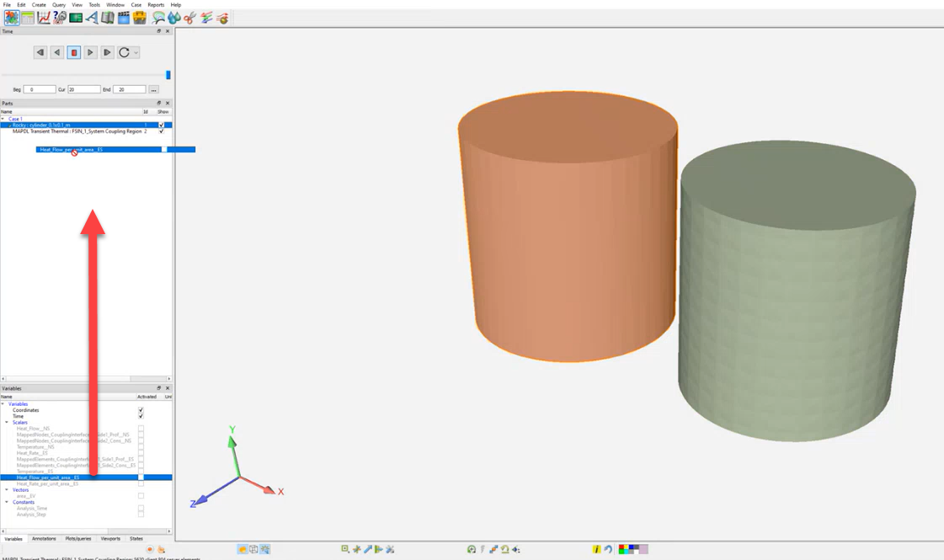
Task: Toggle Show for the MAPDL Transient Thermal part
Action: click(x=161, y=131)
